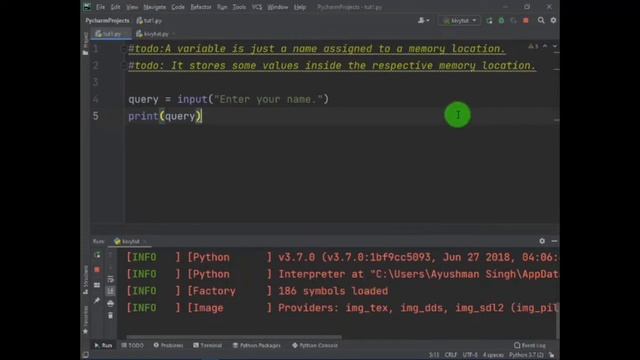Open kivytut run configuration dropdown
The height and width of the screenshot is (360, 640).
[460, 20]
